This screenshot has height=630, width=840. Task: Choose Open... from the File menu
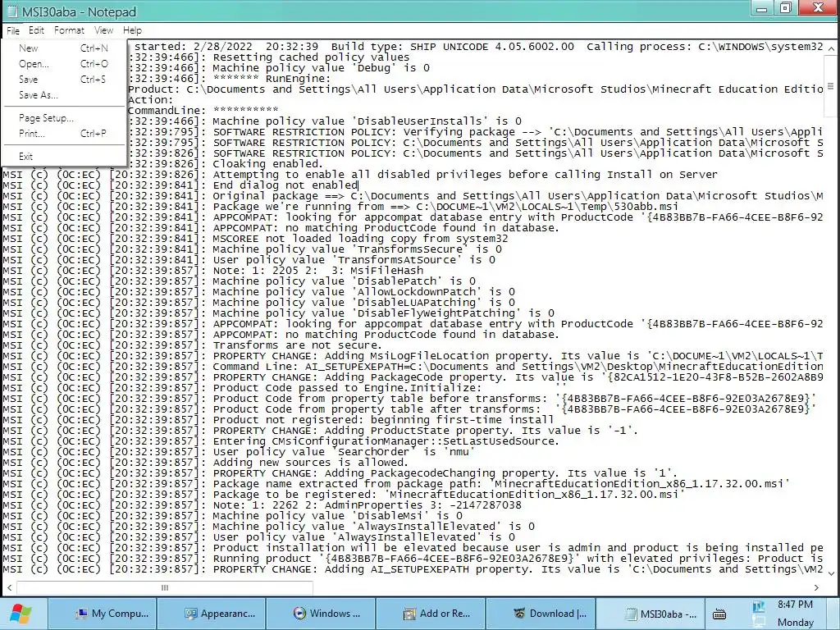pos(64,64)
